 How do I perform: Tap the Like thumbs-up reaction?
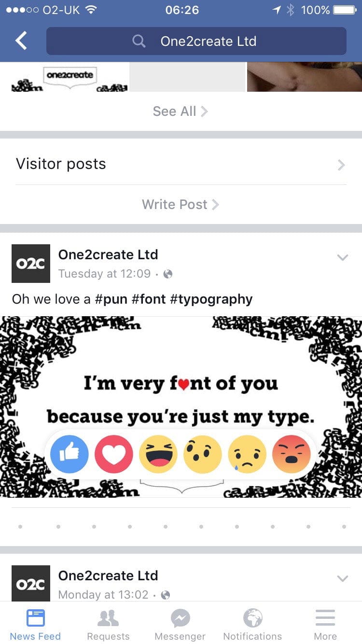[70, 454]
